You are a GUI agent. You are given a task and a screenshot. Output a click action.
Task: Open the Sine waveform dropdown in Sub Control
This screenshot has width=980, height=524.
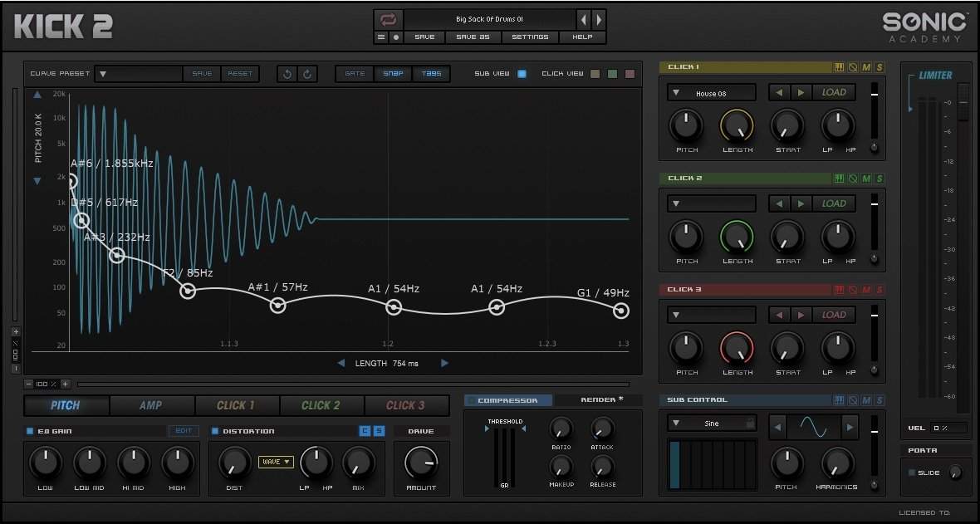(x=711, y=424)
